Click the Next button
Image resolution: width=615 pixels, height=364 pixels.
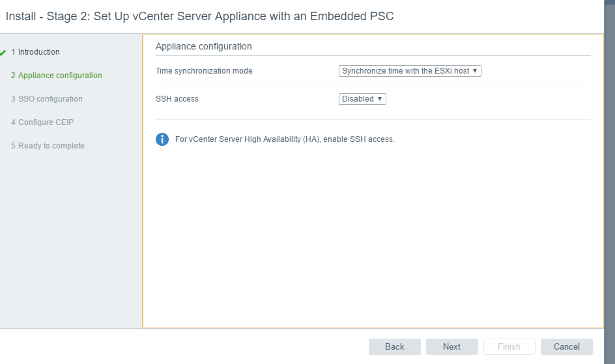tap(452, 347)
